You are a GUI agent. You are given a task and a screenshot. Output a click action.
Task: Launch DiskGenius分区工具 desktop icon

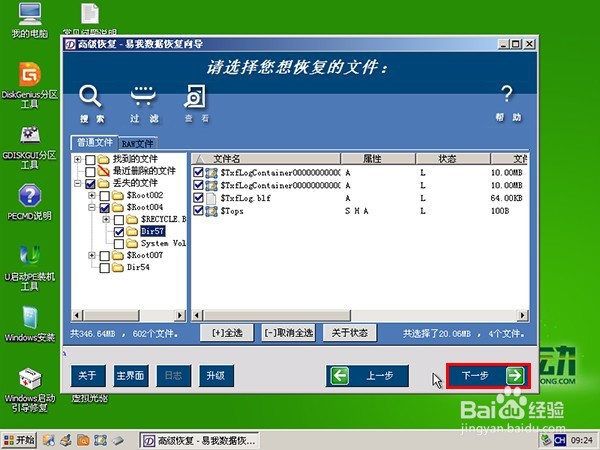point(30,74)
